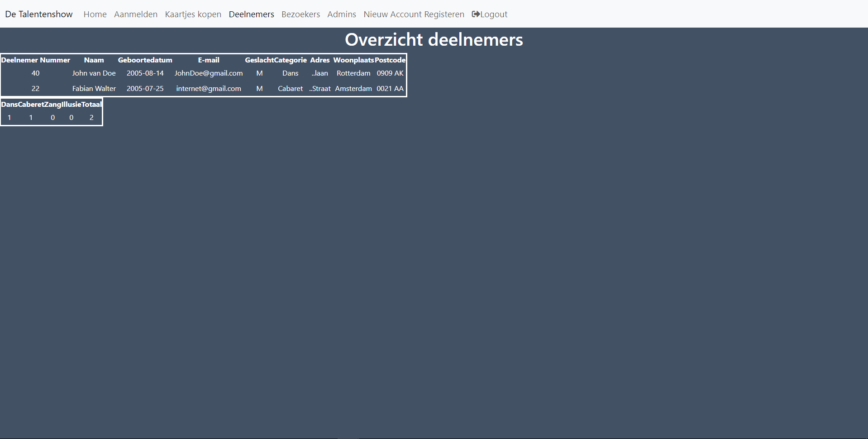Click the Amsterdam cell
This screenshot has height=439, width=868.
pos(353,89)
